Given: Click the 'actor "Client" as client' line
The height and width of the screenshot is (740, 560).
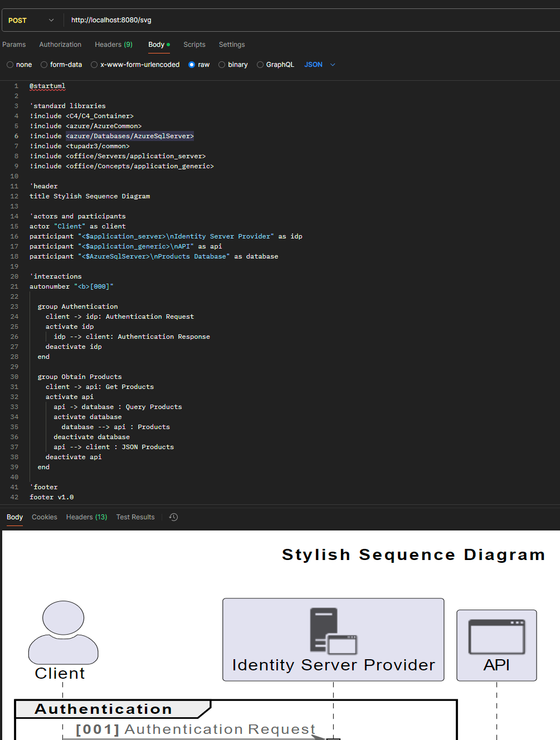Looking at the screenshot, I should pos(77,226).
